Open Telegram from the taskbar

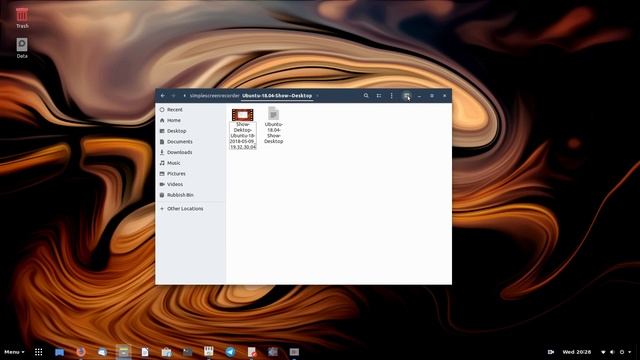(x=230, y=352)
